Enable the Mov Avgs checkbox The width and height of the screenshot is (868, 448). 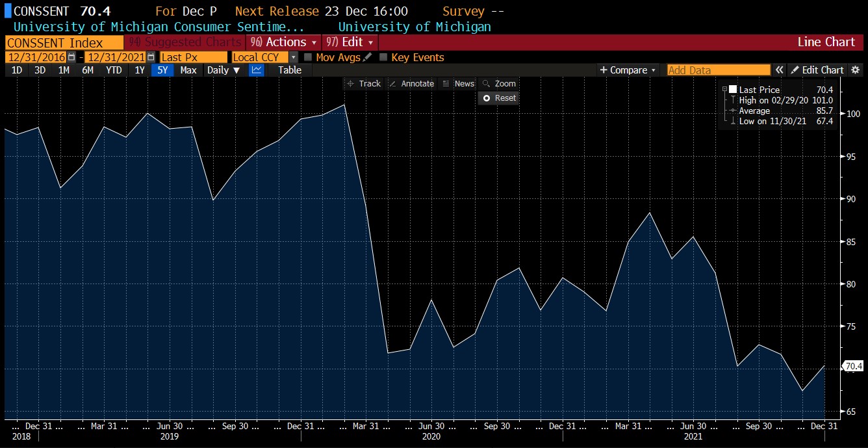[x=308, y=57]
